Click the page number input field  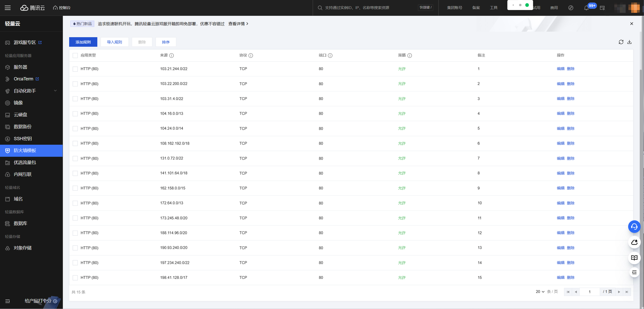coord(589,292)
